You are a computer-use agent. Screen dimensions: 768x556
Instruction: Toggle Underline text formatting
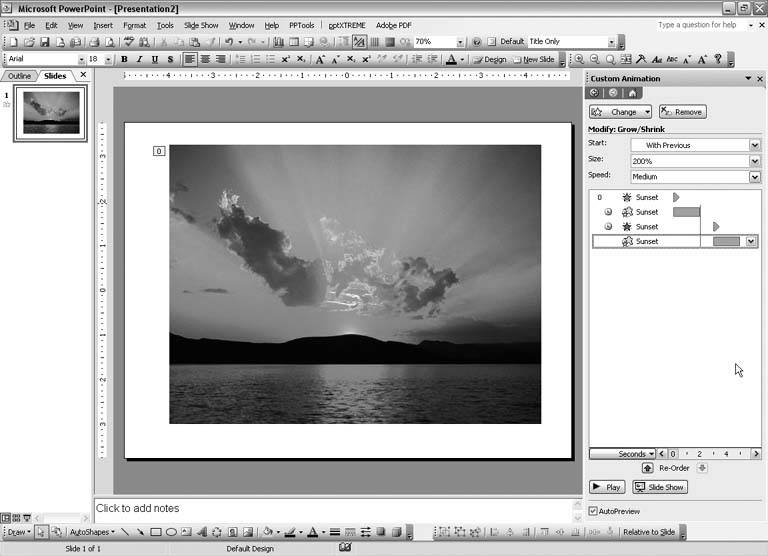pos(155,60)
